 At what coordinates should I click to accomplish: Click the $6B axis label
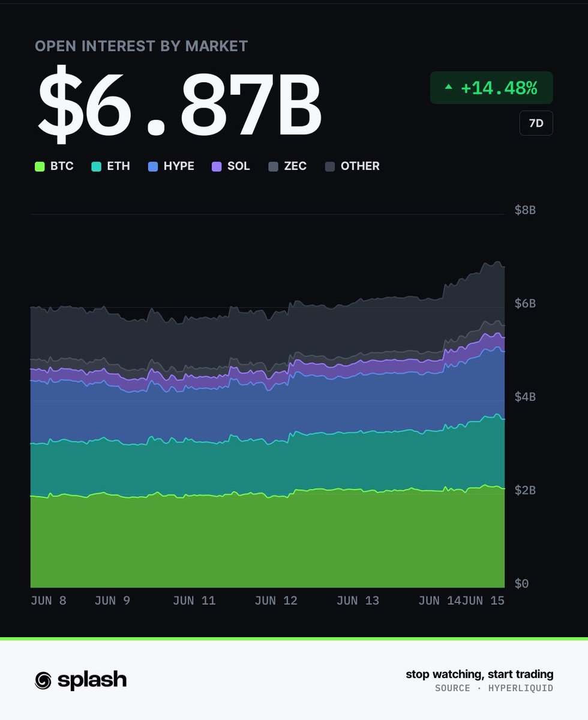click(525, 304)
